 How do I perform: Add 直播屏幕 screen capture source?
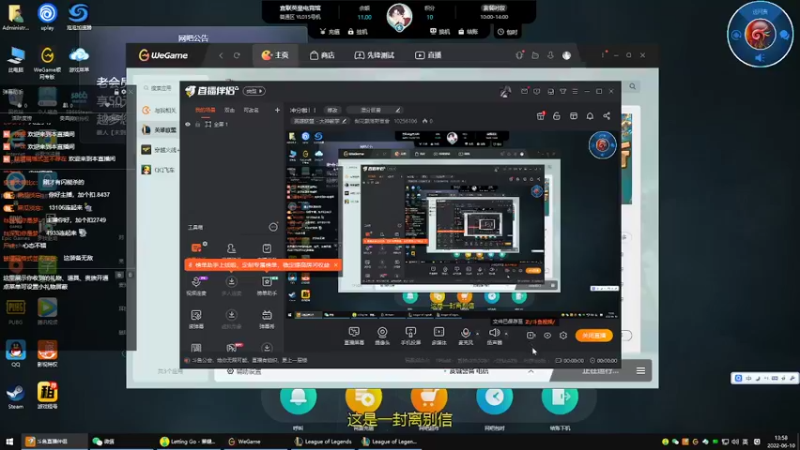[354, 336]
